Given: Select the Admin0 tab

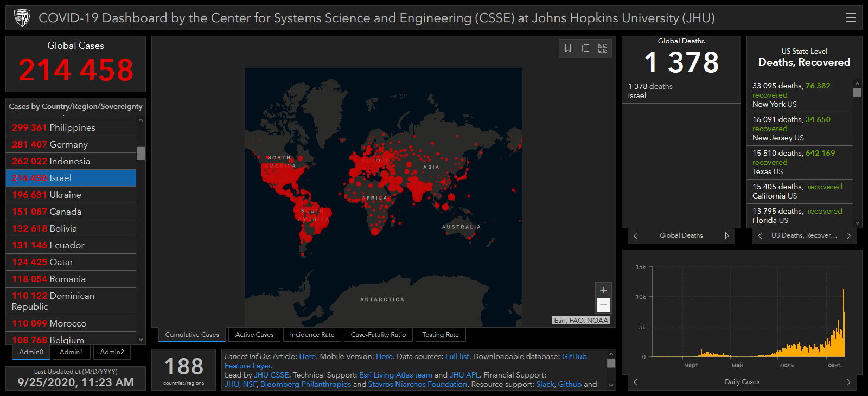Looking at the screenshot, I should (x=31, y=352).
